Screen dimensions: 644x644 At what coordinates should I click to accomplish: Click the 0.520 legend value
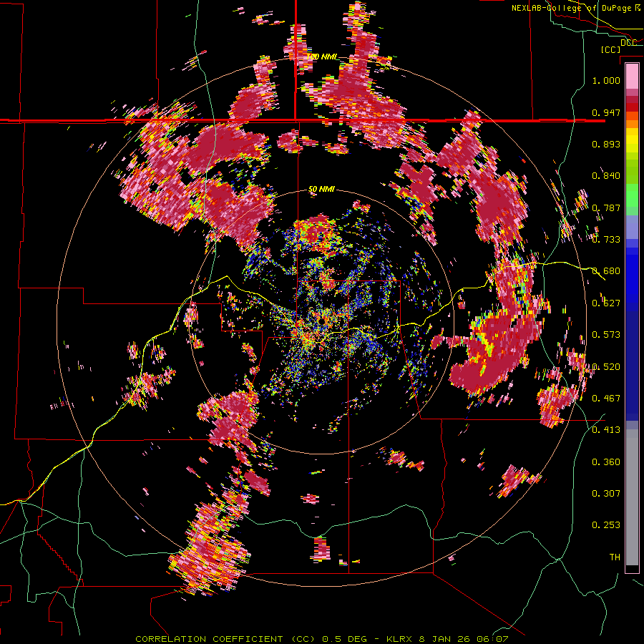click(606, 367)
